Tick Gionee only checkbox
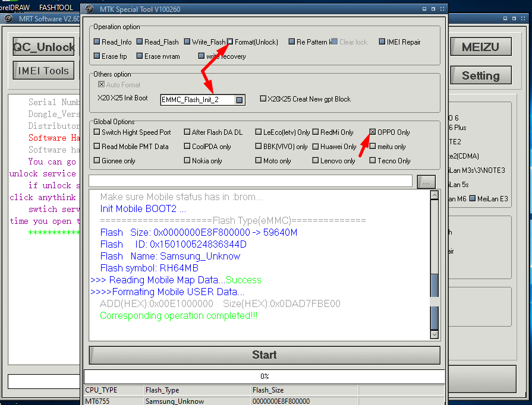 tap(97, 160)
